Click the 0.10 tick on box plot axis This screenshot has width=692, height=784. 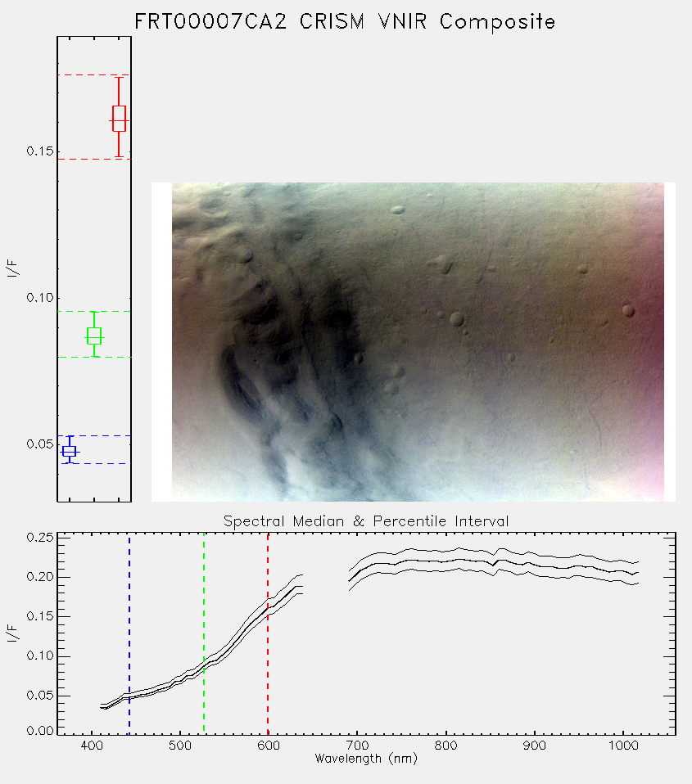pos(40,298)
